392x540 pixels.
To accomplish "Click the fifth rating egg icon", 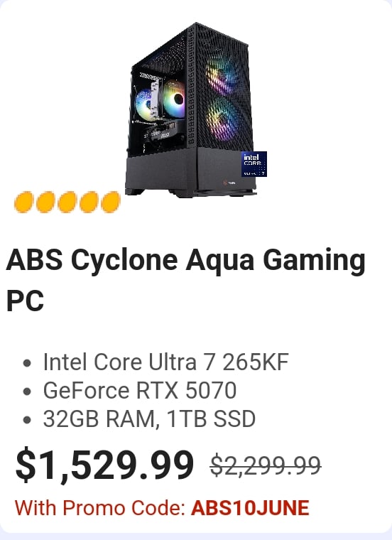I will pyautogui.click(x=111, y=202).
